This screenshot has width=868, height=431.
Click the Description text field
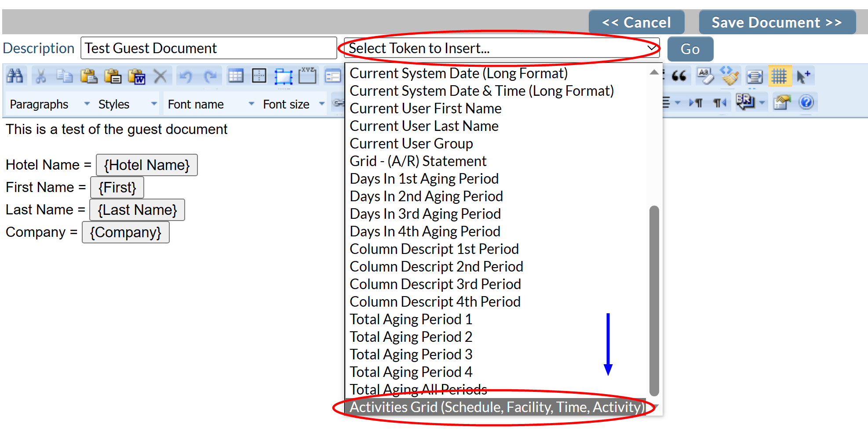click(209, 48)
